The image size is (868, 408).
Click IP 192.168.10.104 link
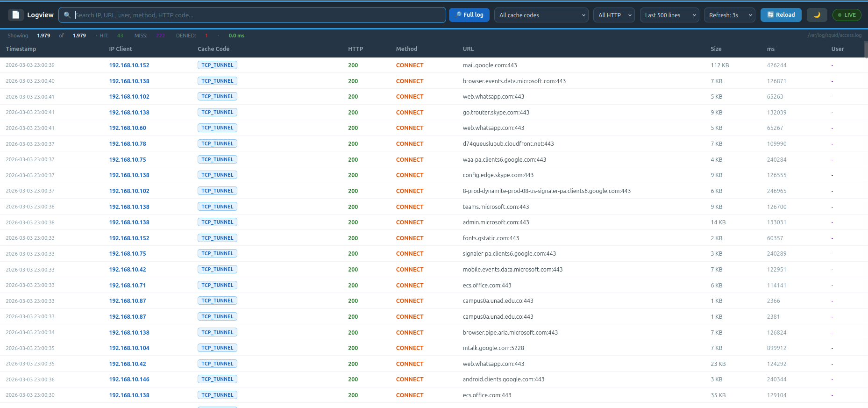129,348
